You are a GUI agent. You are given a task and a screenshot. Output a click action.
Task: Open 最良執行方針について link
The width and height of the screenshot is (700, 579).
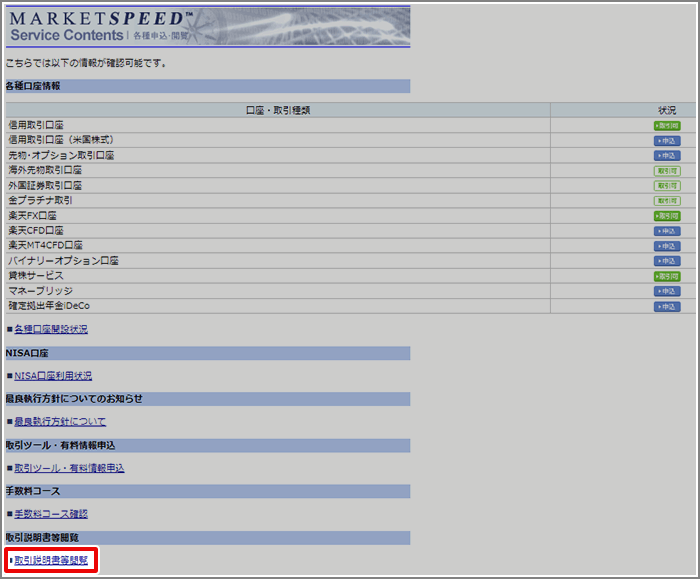click(x=60, y=421)
